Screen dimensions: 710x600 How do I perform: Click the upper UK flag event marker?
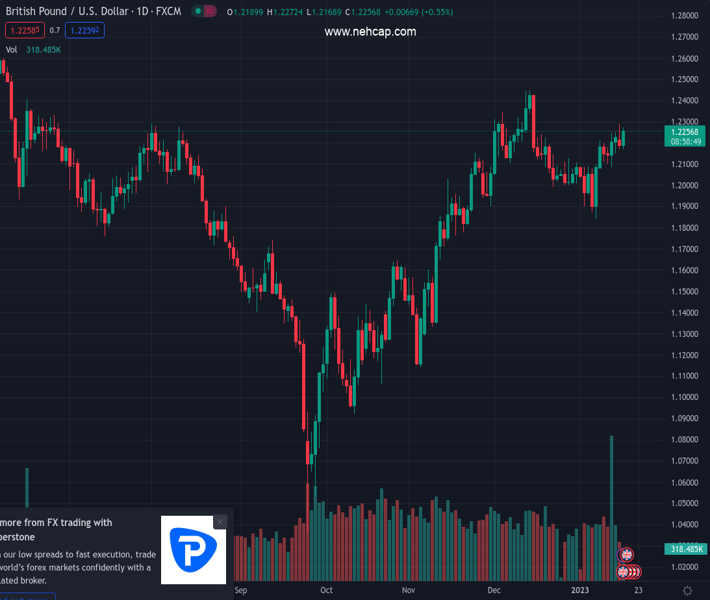627,555
